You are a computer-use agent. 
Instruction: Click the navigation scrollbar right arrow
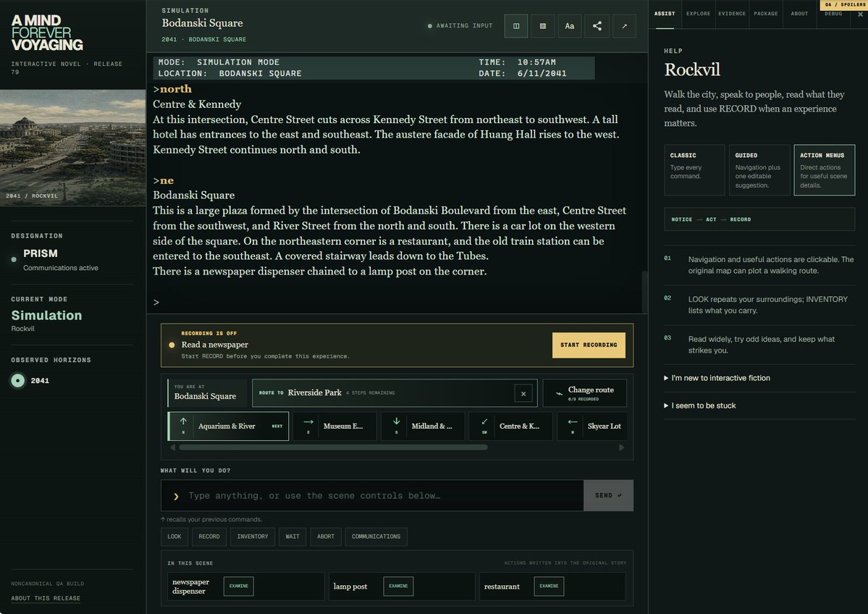(x=621, y=447)
